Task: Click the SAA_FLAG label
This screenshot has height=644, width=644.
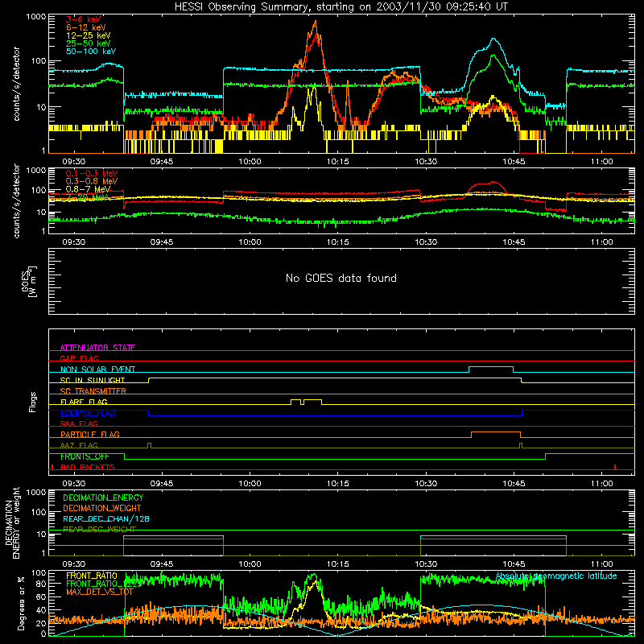Action: point(79,423)
